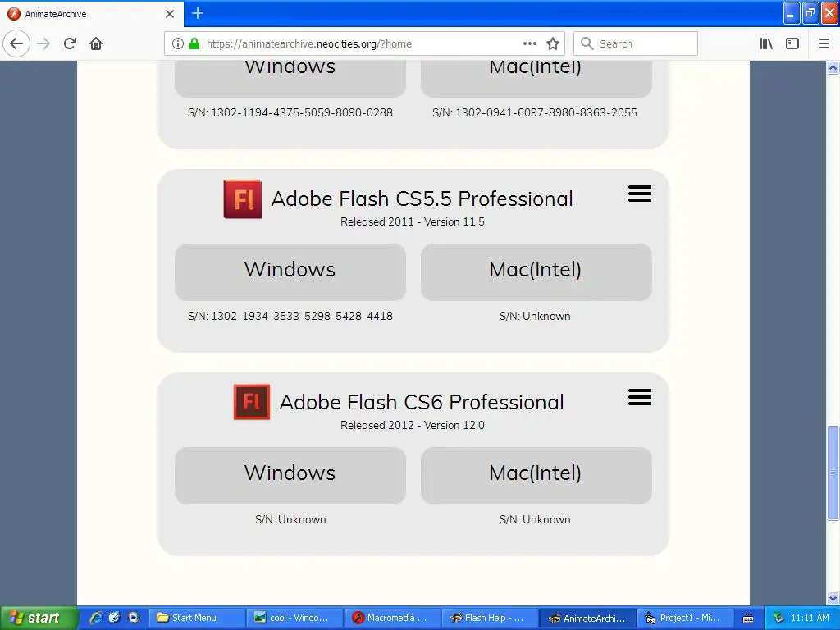Viewport: 840px width, 630px height.
Task: Click the green secure connection padlock
Action: pyautogui.click(x=194, y=43)
